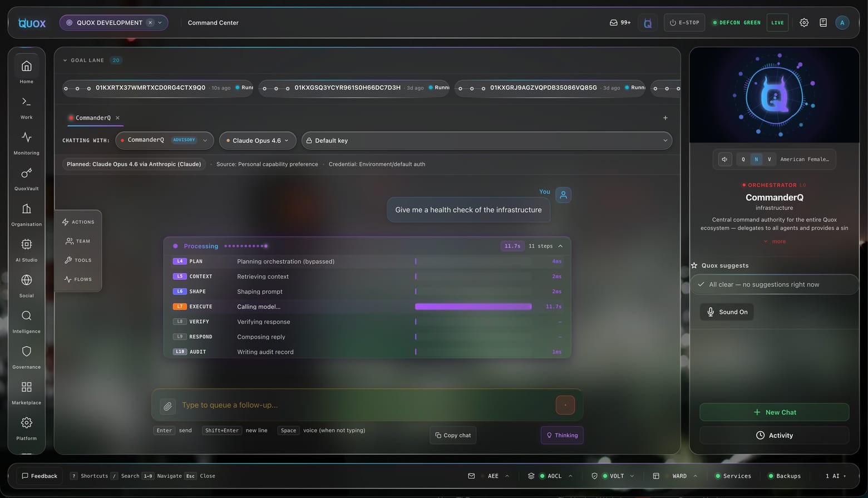The height and width of the screenshot is (498, 868).
Task: Collapse the GOAL LANE section
Action: pos(65,60)
